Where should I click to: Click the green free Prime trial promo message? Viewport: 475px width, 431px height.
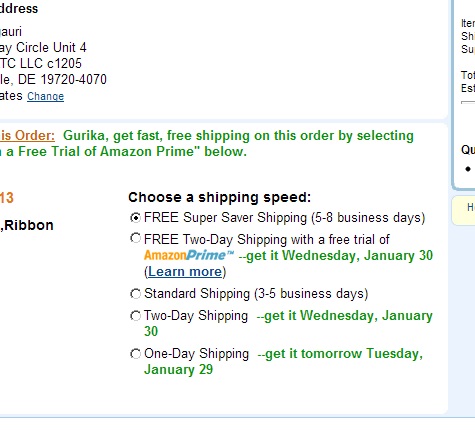coord(207,143)
